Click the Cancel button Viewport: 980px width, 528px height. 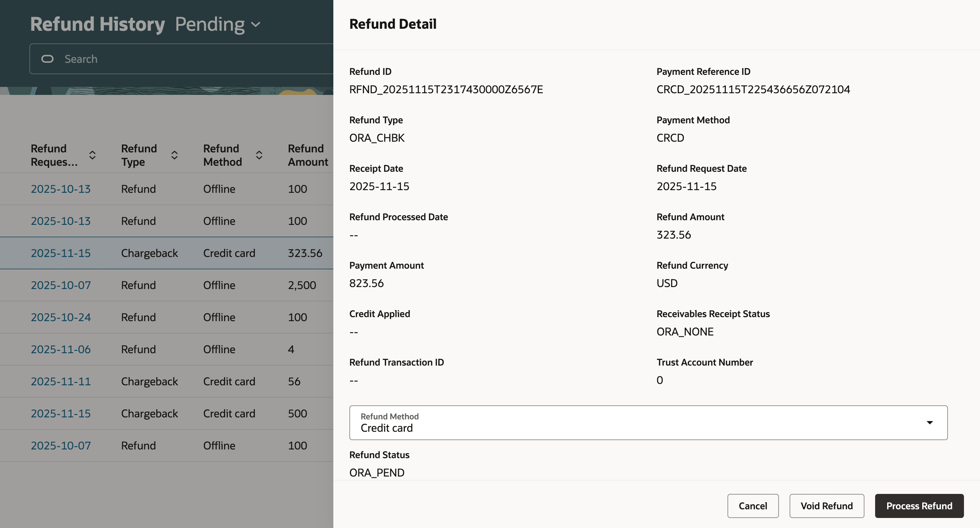753,506
